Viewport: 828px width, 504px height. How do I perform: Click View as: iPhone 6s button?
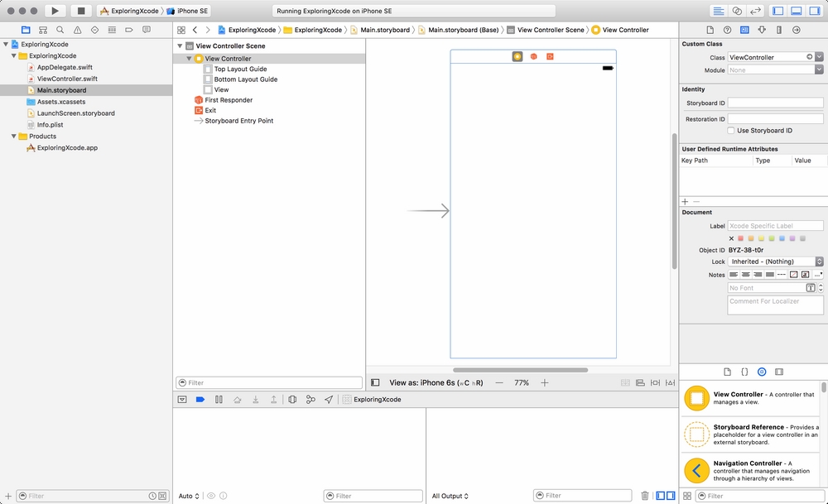tap(436, 382)
